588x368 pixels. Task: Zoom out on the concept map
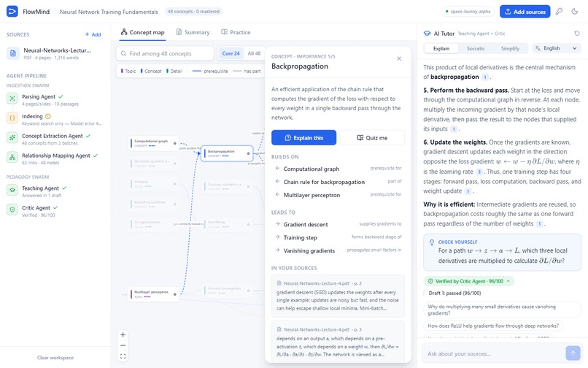click(x=123, y=345)
